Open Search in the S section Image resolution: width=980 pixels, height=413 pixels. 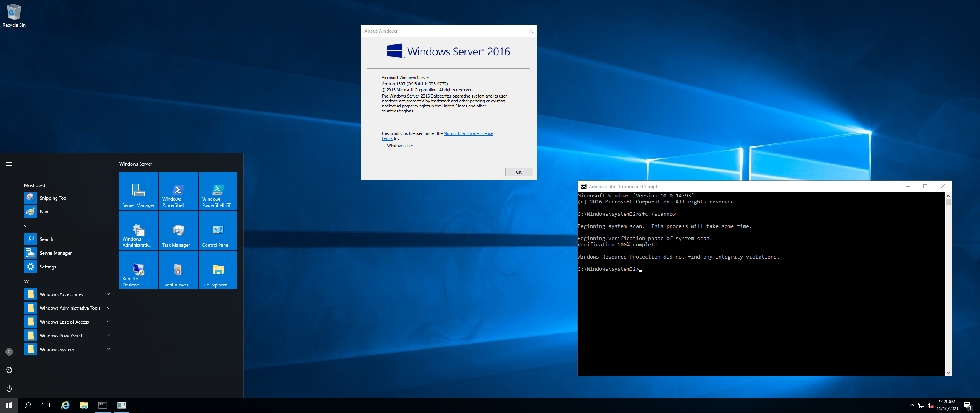click(67, 239)
